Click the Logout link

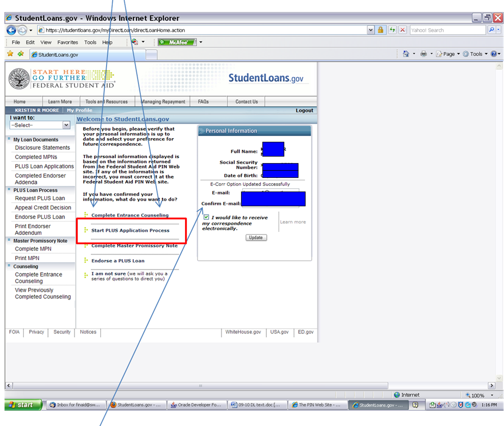(x=304, y=111)
